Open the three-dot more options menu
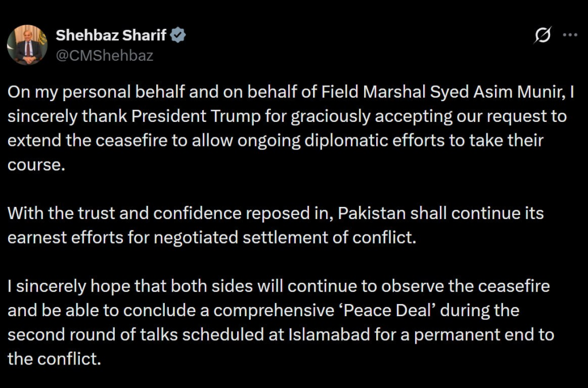Screen dimensions: 588x388 tap(569, 35)
